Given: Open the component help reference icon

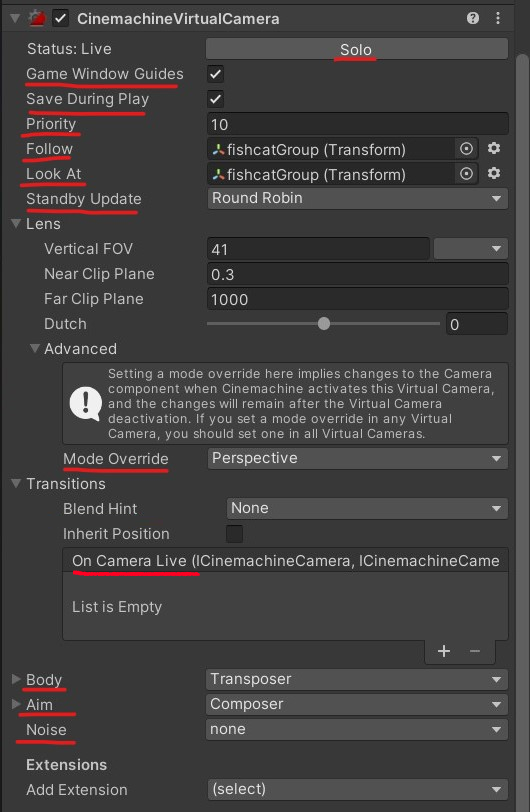Looking at the screenshot, I should coord(472,19).
